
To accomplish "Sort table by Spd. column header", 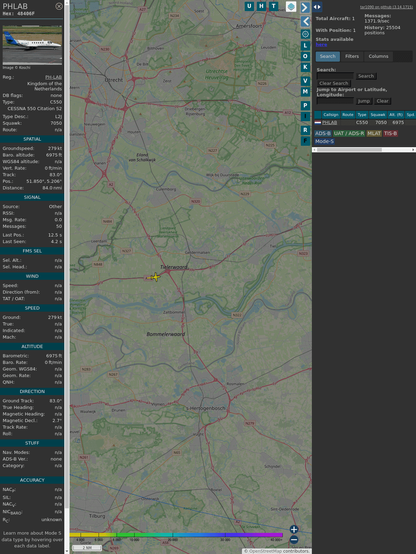I will point(410,115).
